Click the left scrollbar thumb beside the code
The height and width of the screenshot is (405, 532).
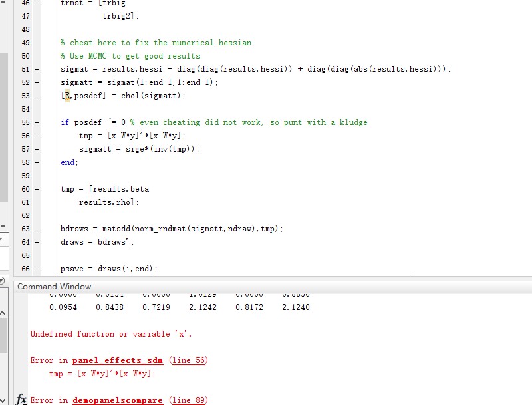pyautogui.click(x=3, y=120)
